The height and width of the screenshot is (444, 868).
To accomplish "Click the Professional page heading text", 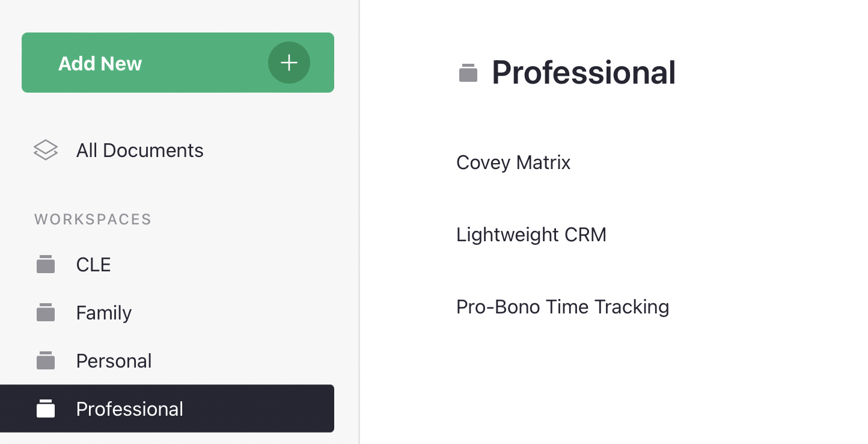I will (x=584, y=72).
